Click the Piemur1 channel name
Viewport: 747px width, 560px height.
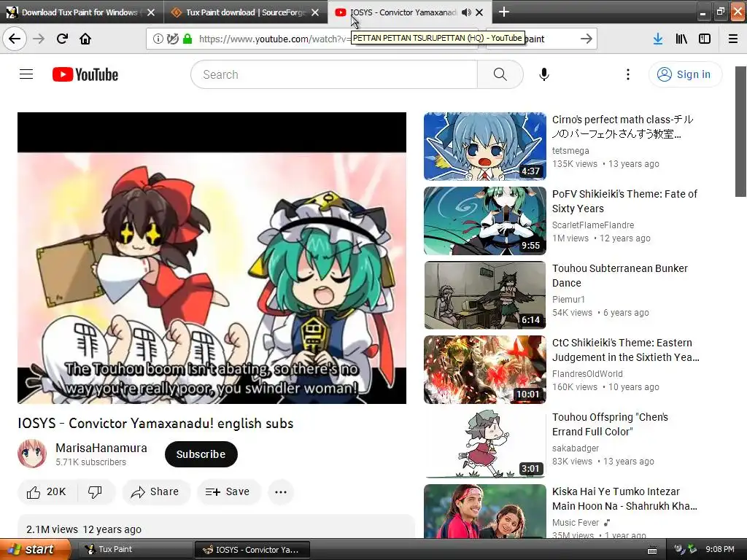click(568, 299)
